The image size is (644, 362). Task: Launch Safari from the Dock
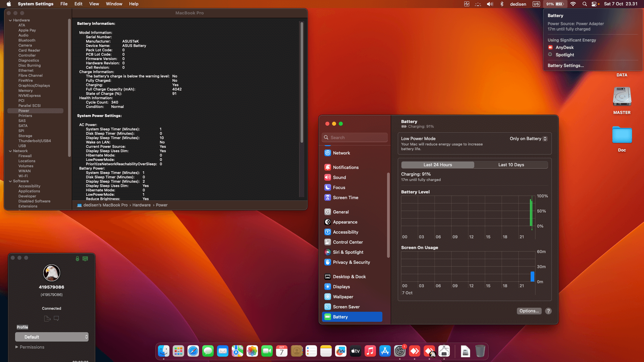(x=193, y=351)
